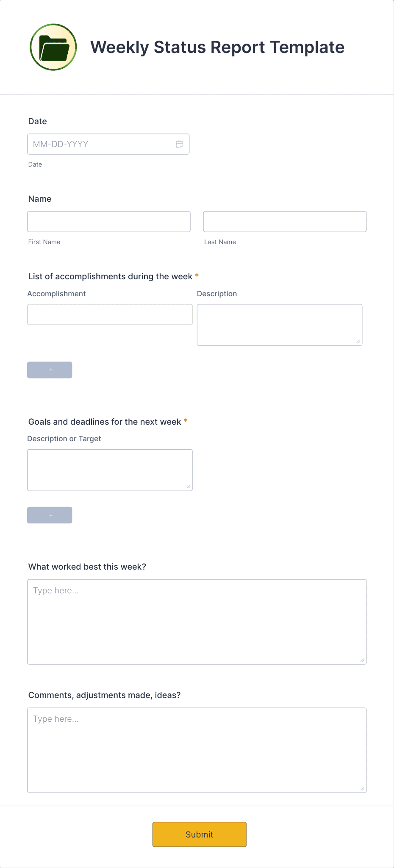This screenshot has width=394, height=868.
Task: Click the required asterisk next to accomplishments heading
Action: [197, 276]
